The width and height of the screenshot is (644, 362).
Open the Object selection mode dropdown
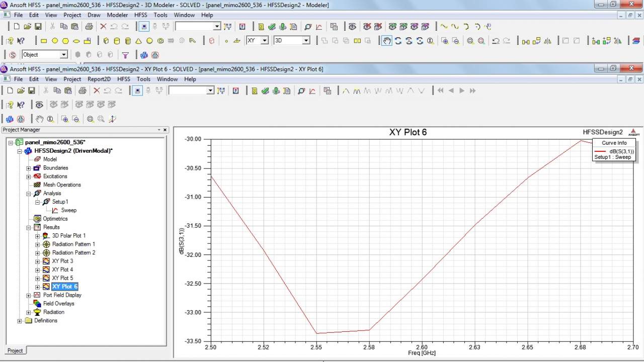click(x=64, y=55)
